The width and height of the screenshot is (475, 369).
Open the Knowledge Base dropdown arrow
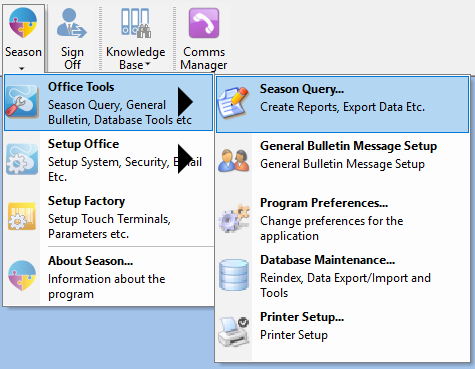[148, 63]
